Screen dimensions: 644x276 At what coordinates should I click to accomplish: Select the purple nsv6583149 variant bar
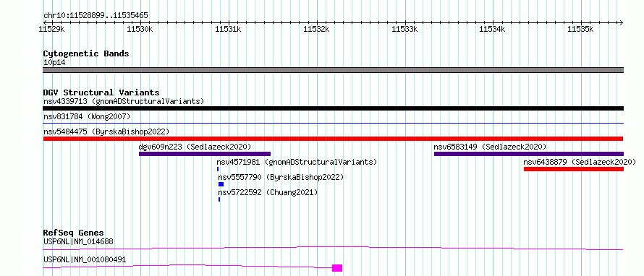coord(529,154)
